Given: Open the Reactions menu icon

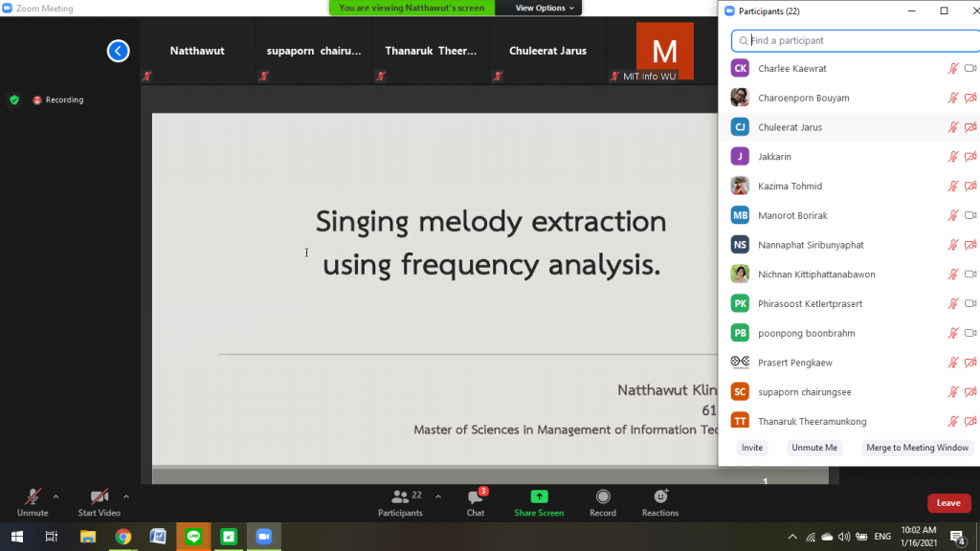Looking at the screenshot, I should (x=660, y=497).
